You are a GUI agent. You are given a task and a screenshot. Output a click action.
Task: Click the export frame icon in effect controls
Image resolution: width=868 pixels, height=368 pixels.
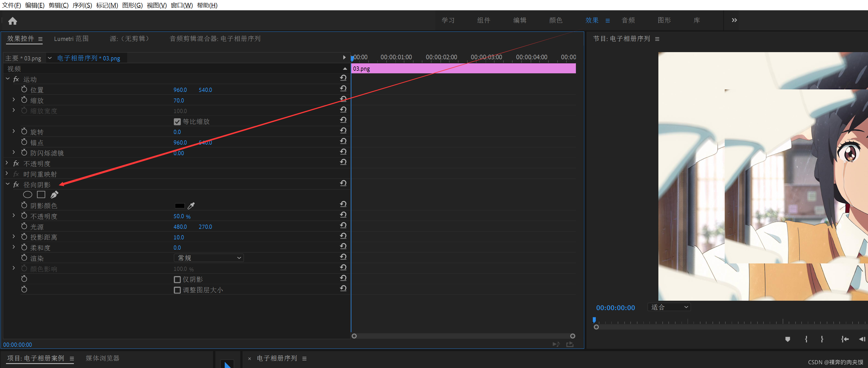pos(570,344)
